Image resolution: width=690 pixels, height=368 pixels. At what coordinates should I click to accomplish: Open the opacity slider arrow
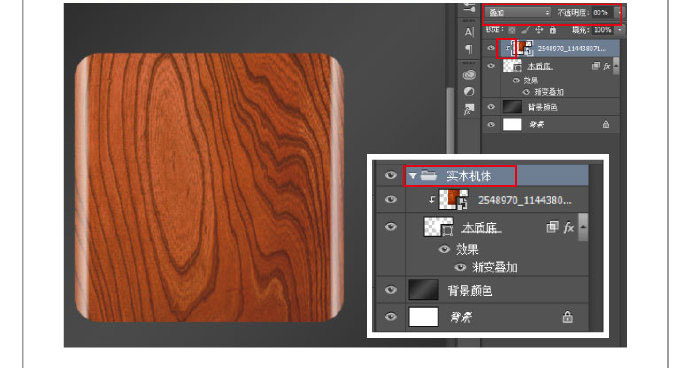618,13
